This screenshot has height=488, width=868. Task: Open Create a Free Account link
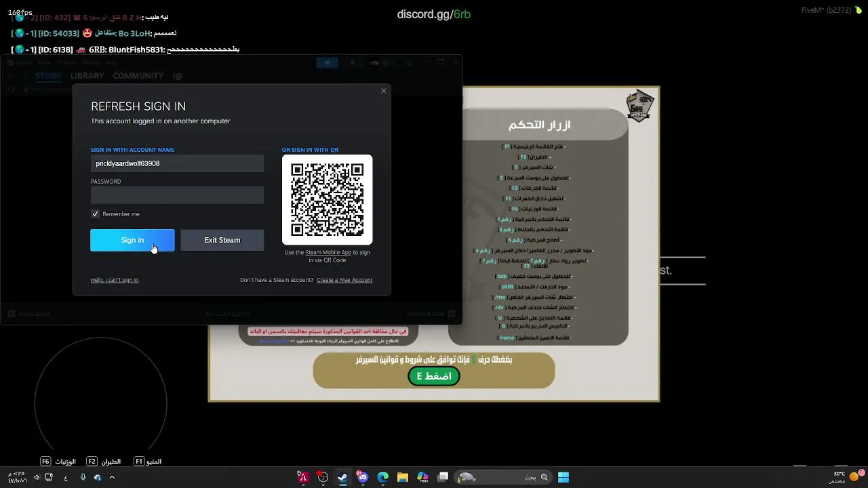[x=344, y=280]
